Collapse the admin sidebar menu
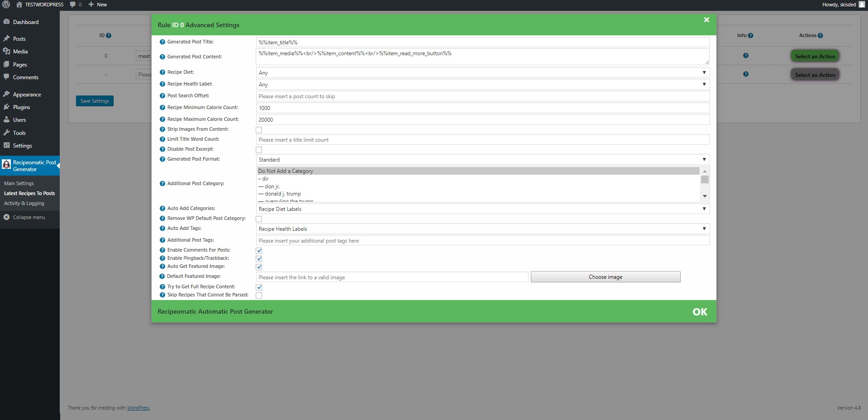 (x=24, y=218)
